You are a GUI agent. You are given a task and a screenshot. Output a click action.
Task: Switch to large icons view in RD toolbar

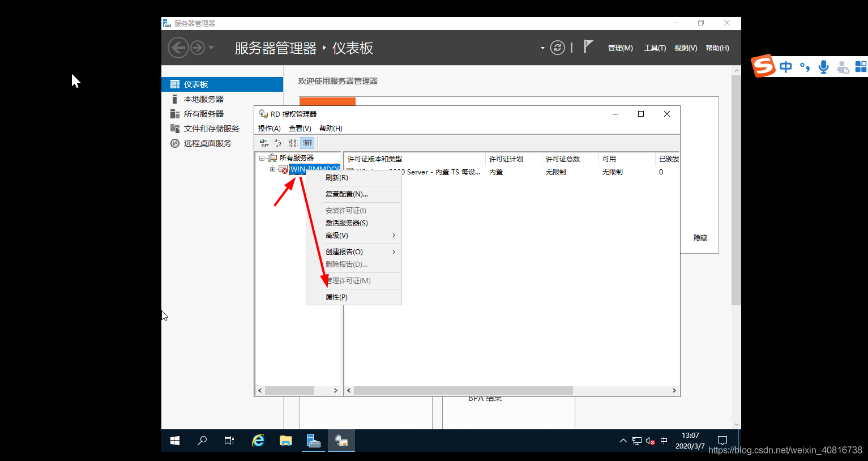[264, 143]
